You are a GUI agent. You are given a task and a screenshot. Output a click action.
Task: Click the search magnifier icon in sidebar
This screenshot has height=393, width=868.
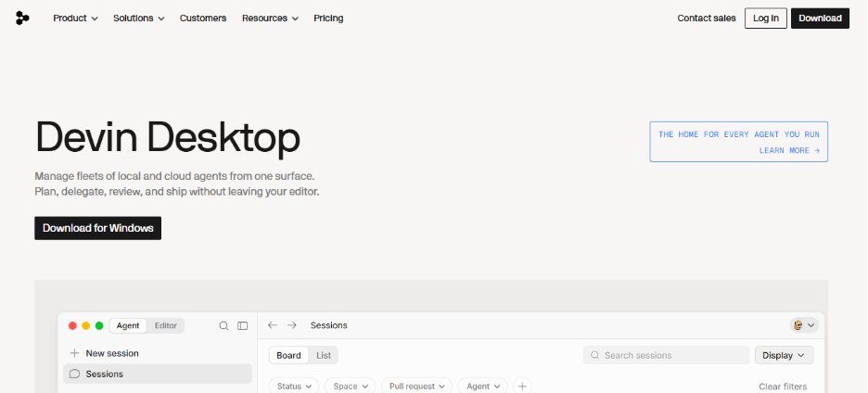coord(223,325)
